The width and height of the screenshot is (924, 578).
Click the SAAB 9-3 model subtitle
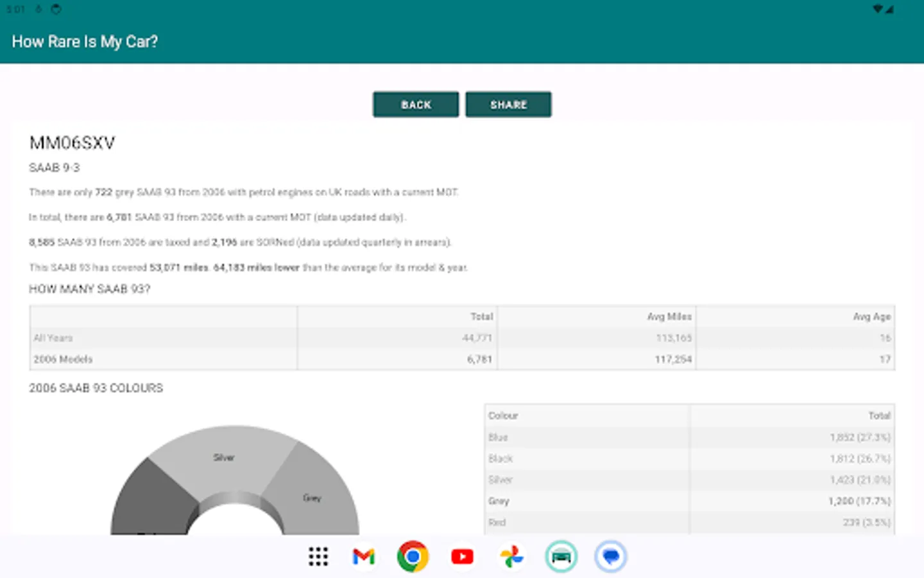click(x=55, y=168)
